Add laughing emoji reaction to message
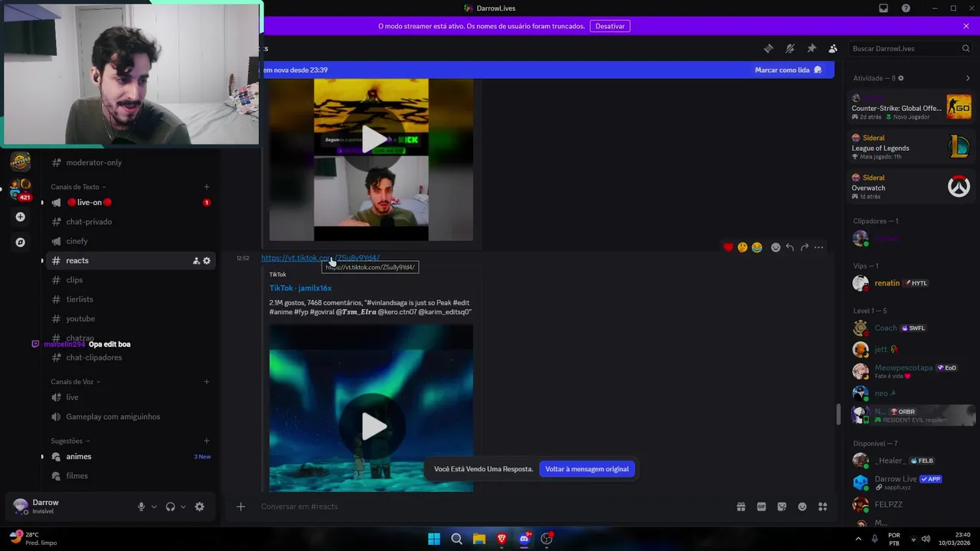980x551 pixels. pyautogui.click(x=756, y=247)
